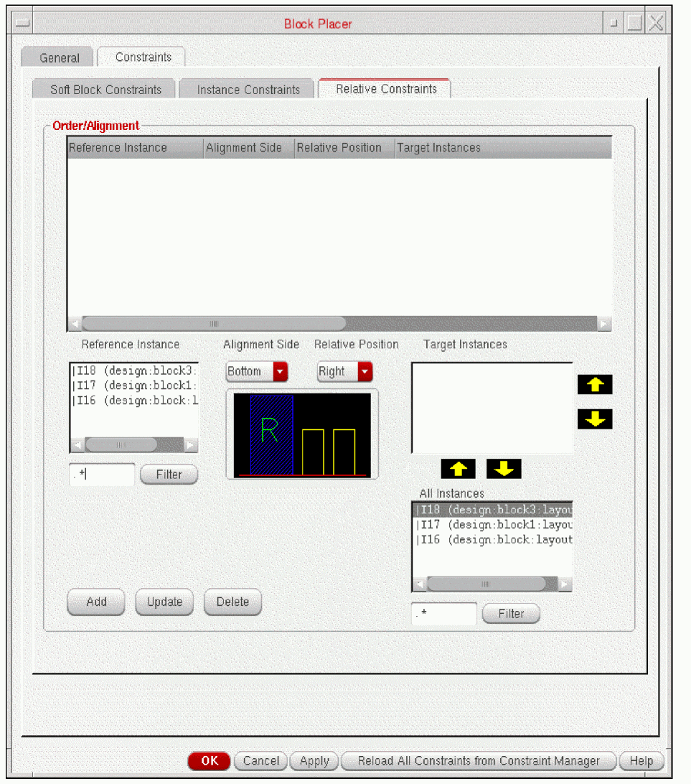Click the Apply button

[x=314, y=760]
